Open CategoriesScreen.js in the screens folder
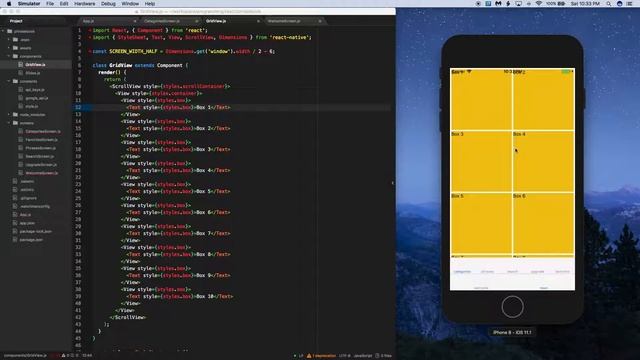This screenshot has width=640, height=360. [x=43, y=131]
